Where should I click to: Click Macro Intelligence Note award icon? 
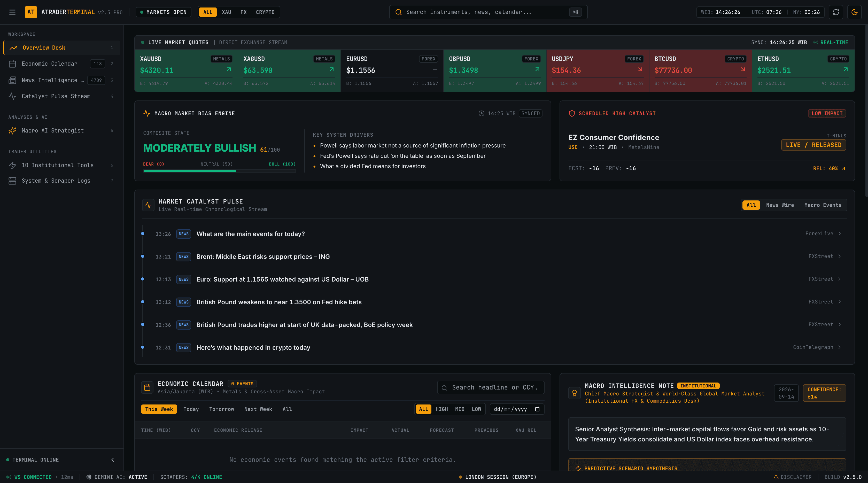pyautogui.click(x=575, y=393)
